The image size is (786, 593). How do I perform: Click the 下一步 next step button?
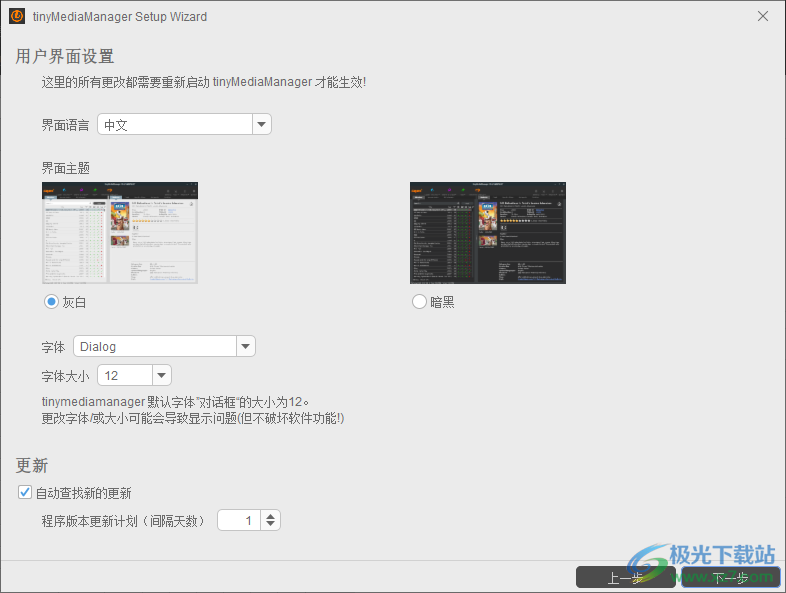pos(730,577)
